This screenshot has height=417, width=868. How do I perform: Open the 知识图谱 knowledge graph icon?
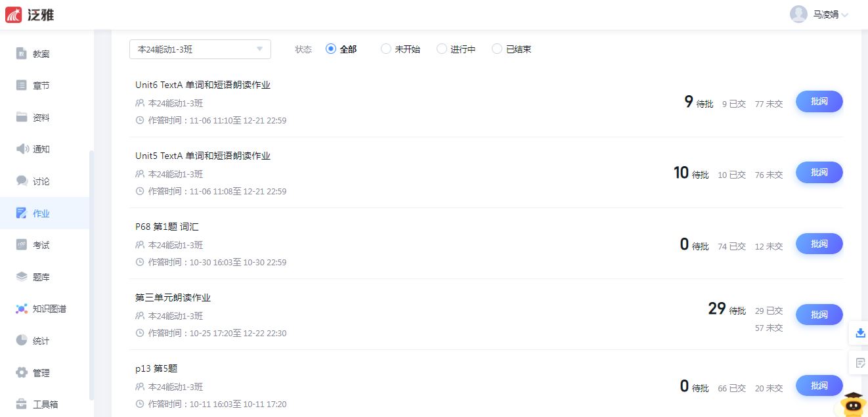22,309
